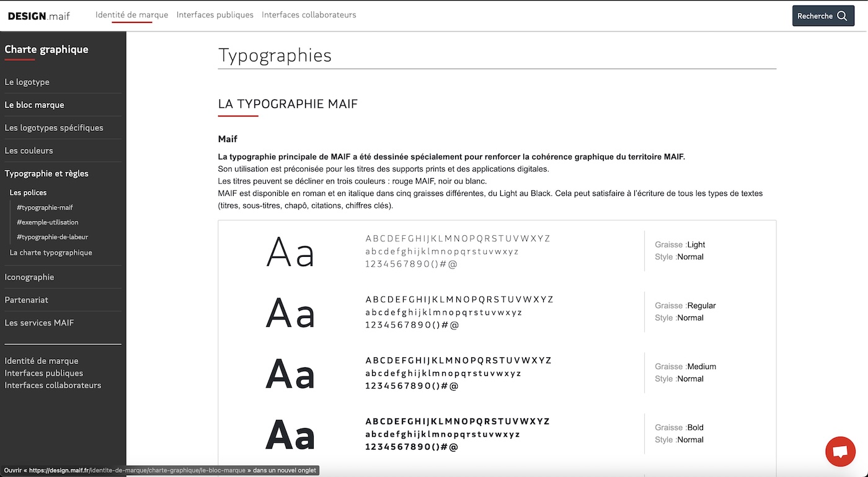
Task: Select 'Les logotypes spécifiques'
Action: coord(53,127)
